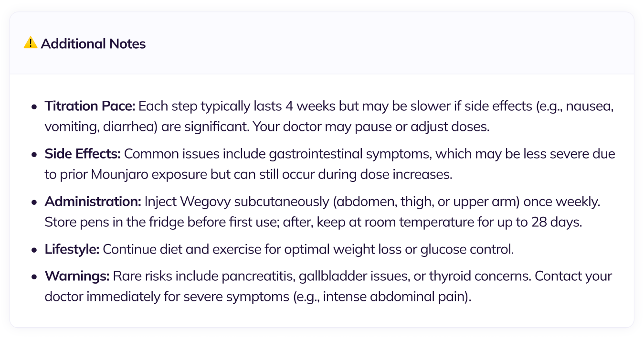The image size is (644, 340).
Task: Click the bullet before Lifestyle
Action: (x=34, y=250)
